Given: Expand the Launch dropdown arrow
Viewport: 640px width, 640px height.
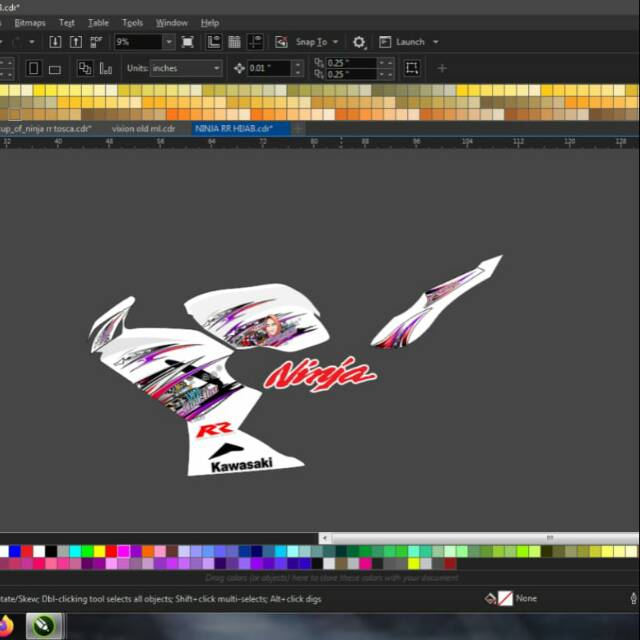Looking at the screenshot, I should 436,42.
